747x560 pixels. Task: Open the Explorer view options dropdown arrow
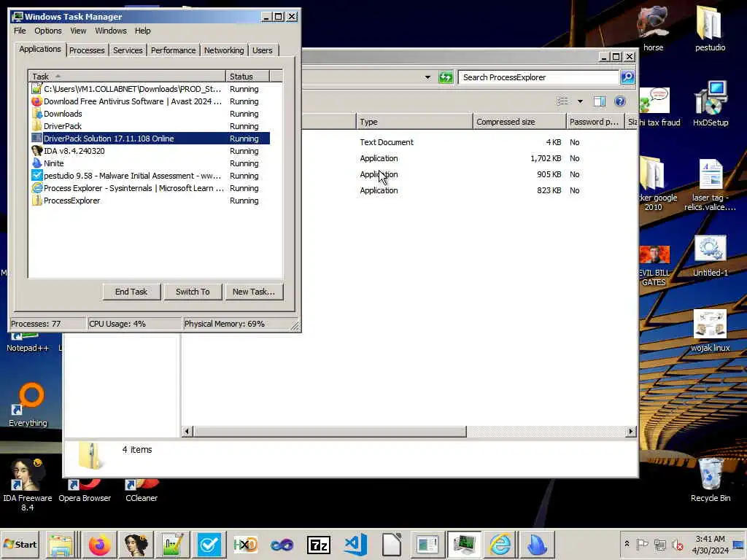[580, 101]
